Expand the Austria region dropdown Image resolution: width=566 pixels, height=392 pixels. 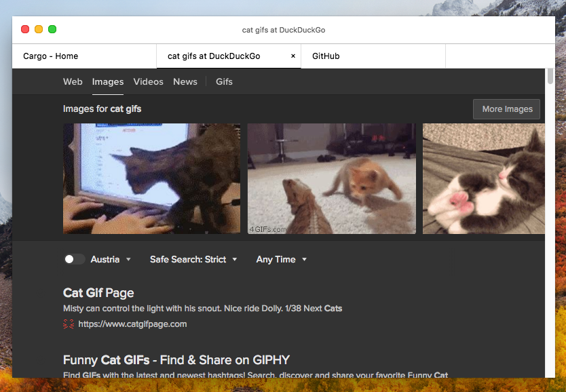[x=111, y=259]
